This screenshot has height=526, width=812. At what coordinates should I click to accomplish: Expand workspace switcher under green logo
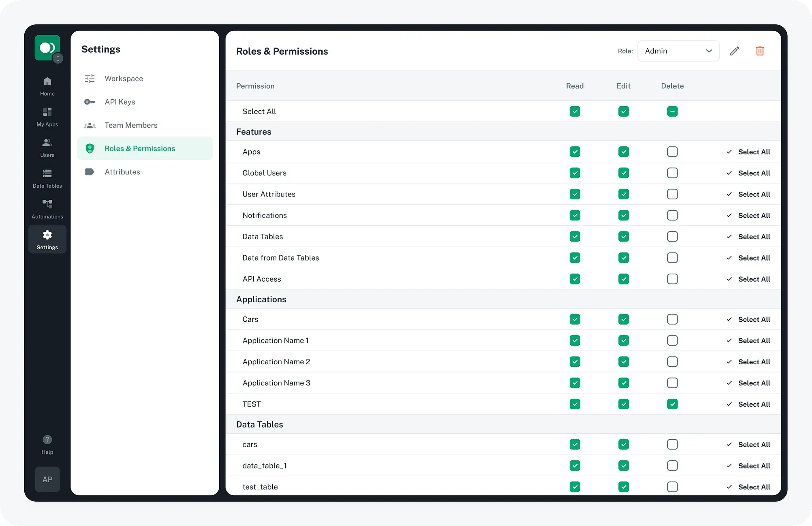[58, 58]
